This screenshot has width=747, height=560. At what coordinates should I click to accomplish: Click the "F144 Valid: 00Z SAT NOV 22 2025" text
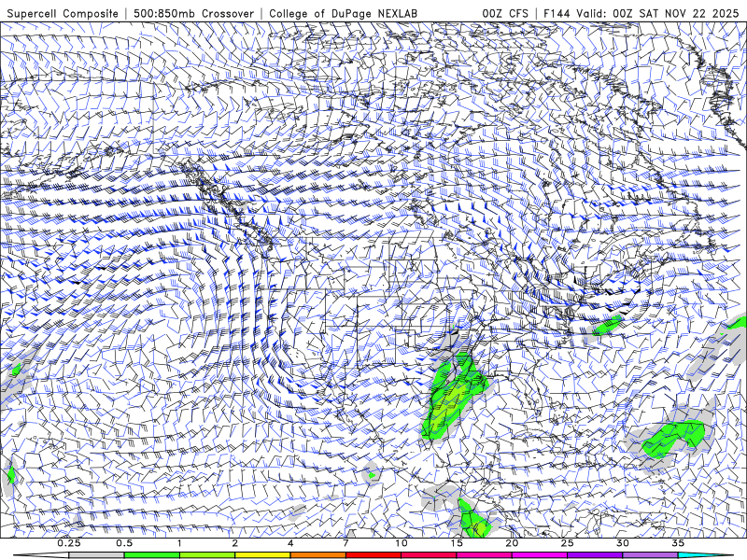(641, 13)
